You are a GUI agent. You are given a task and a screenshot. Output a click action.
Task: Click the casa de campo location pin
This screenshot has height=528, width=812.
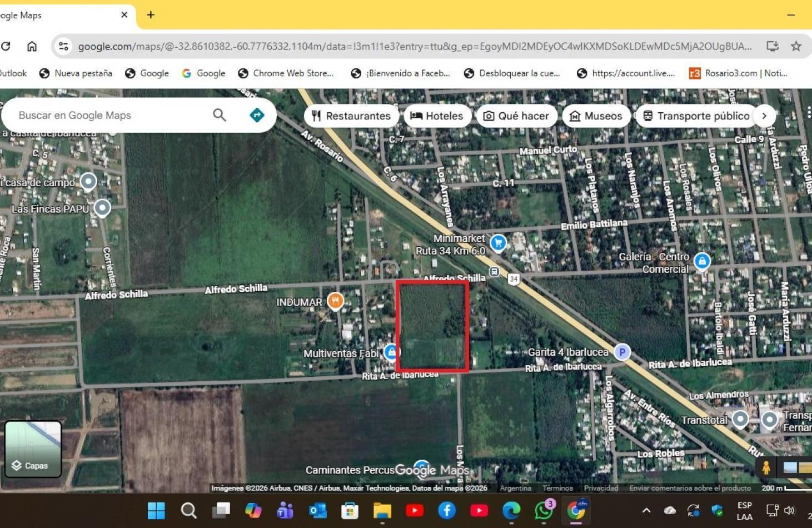click(88, 182)
